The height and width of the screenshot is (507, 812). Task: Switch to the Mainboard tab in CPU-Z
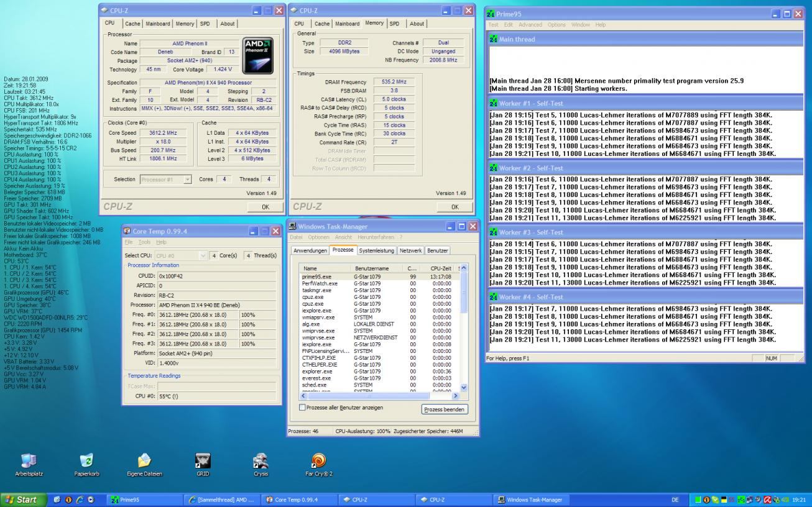click(x=157, y=24)
